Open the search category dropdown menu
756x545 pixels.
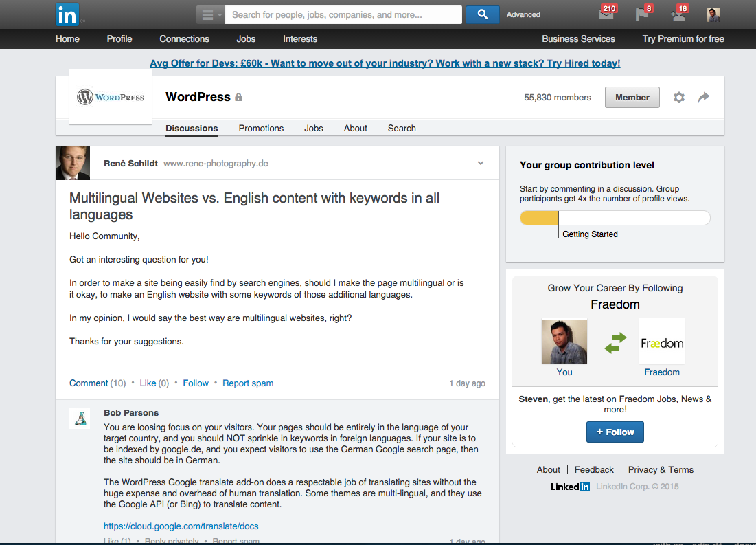click(x=211, y=15)
